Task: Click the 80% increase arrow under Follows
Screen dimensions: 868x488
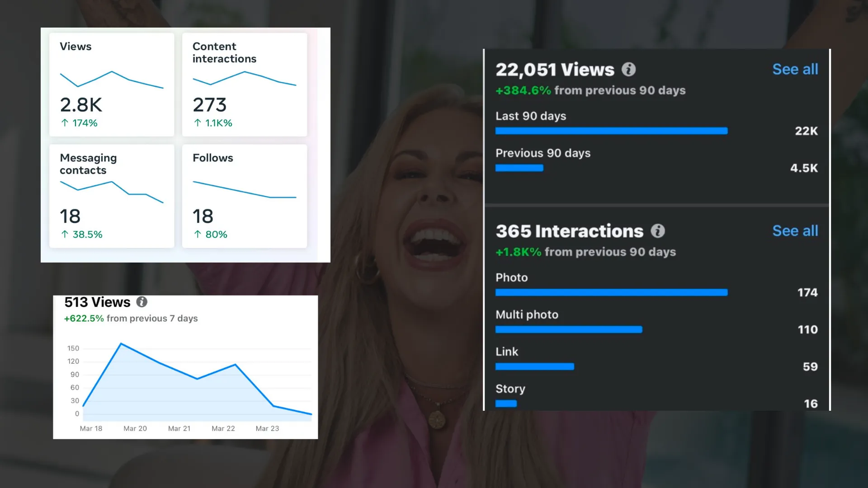Action: point(198,234)
